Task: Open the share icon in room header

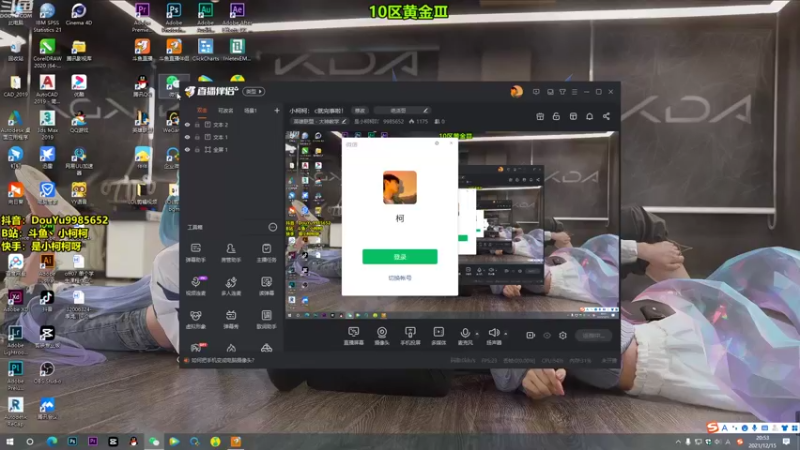Action: [x=606, y=116]
